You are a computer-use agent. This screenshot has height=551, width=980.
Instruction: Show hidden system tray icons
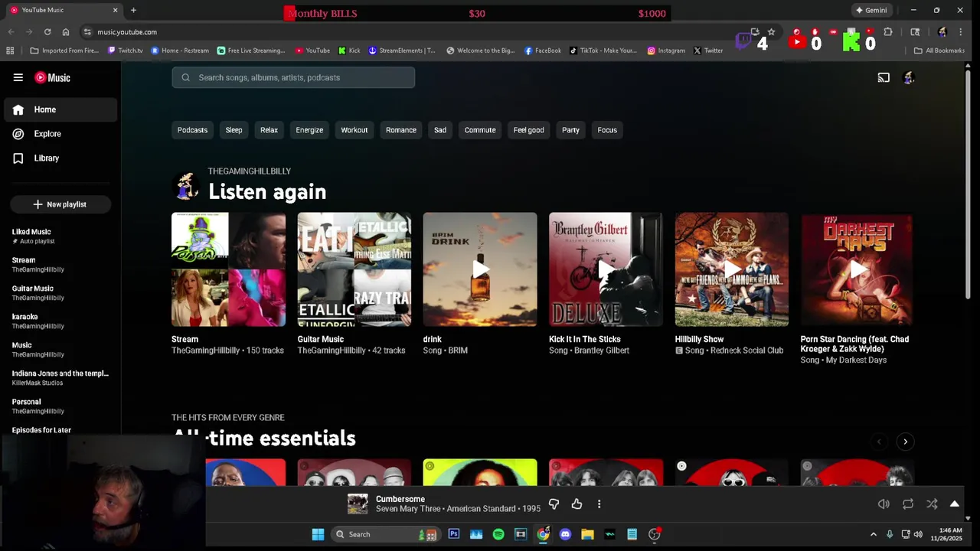[873, 534]
